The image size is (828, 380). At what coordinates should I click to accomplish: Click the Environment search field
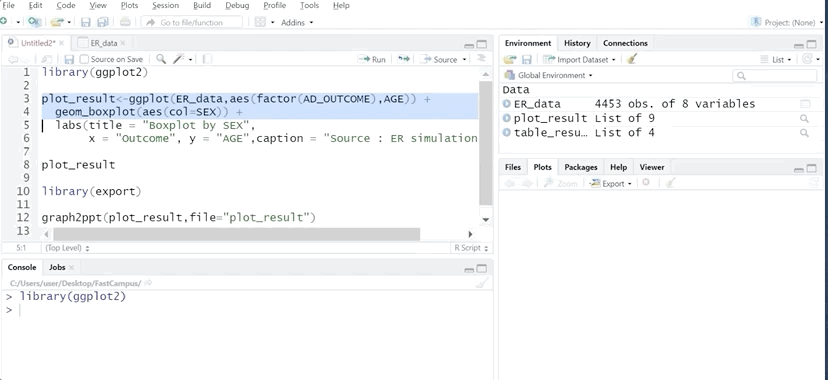775,75
